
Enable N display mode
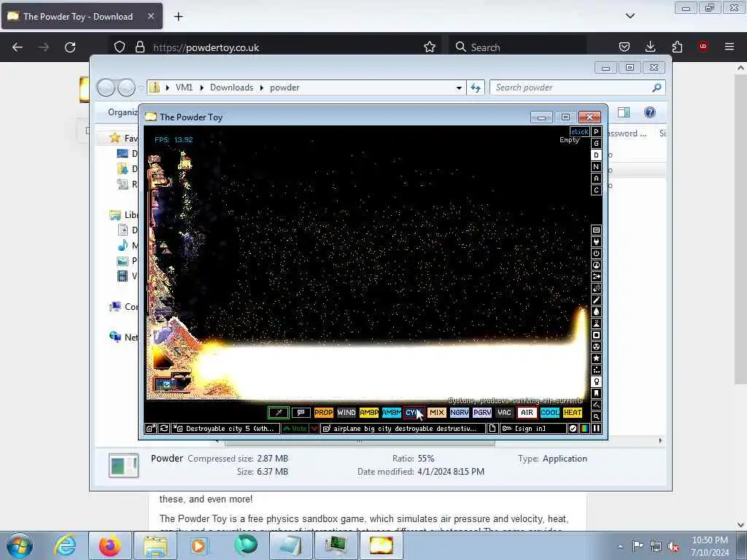[x=596, y=167]
